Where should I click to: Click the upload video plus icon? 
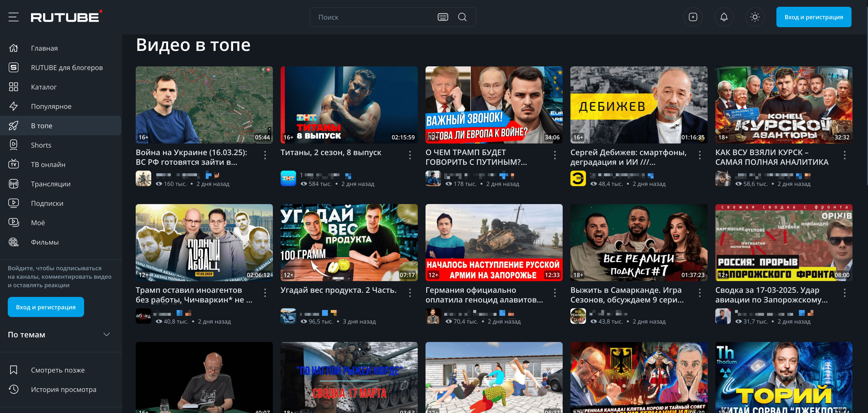tap(693, 17)
